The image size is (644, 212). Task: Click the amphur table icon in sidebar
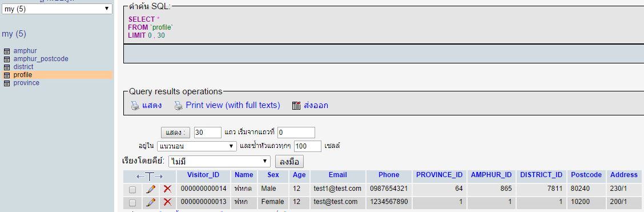pyautogui.click(x=7, y=51)
